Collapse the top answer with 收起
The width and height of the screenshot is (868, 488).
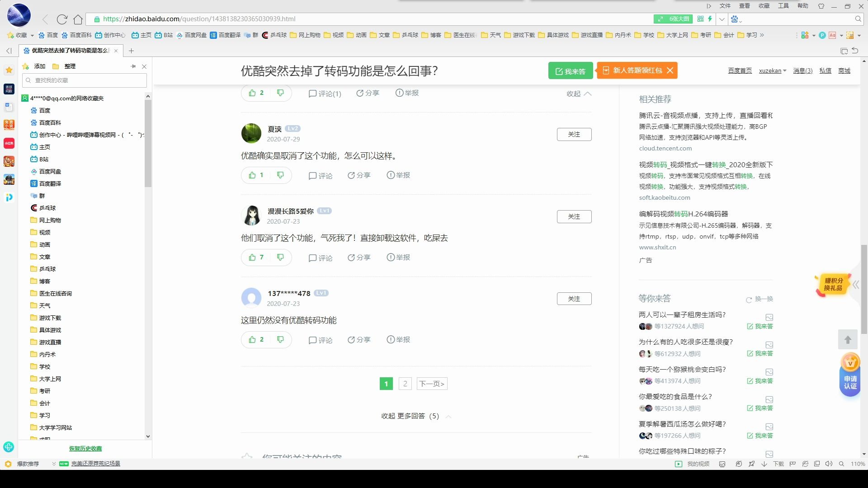[579, 94]
